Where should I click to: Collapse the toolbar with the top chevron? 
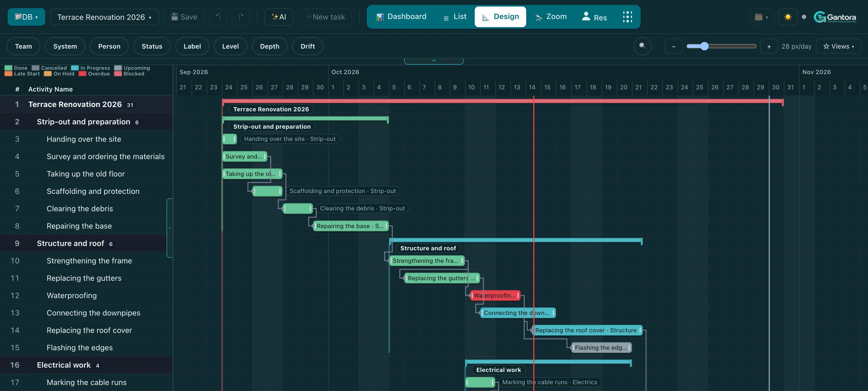point(434,61)
